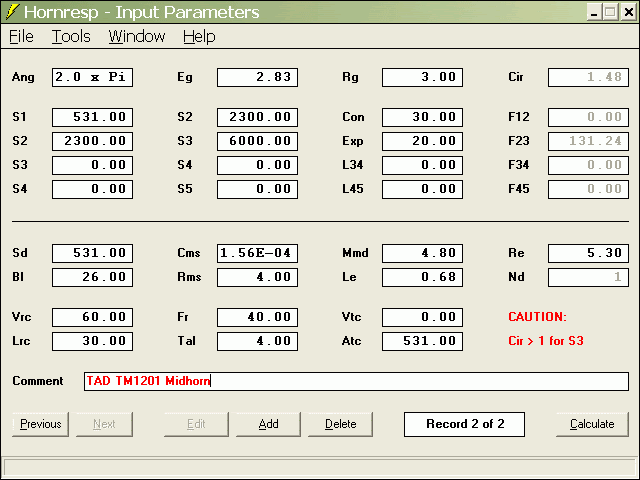
Task: Click the F45 field
Action: pyautogui.click(x=588, y=189)
